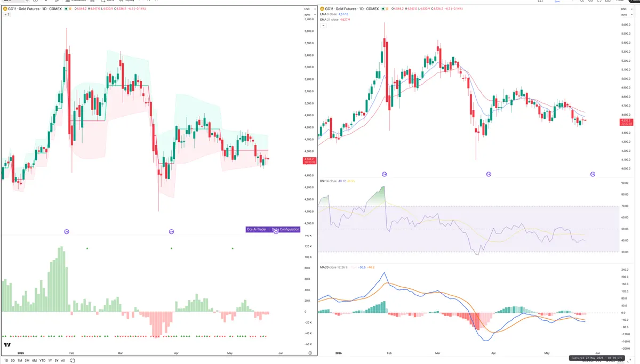Select the 5Y time range
This screenshot has width=640, height=364.
(x=57, y=361)
